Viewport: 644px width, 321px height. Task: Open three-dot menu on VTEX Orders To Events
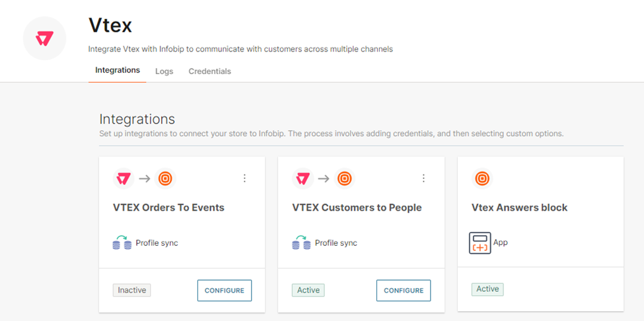point(244,178)
